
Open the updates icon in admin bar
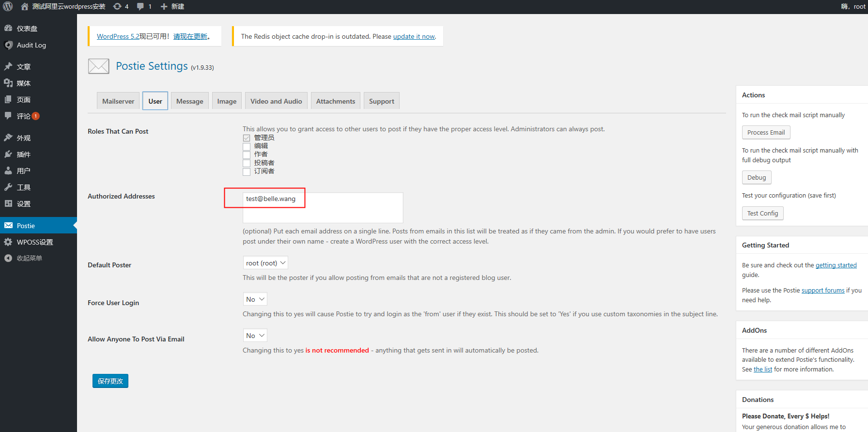117,6
